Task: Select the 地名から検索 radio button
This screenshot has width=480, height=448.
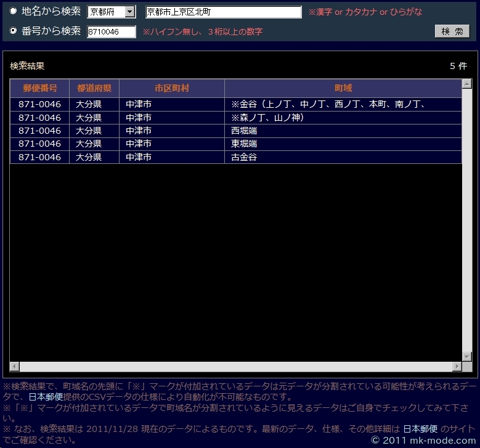Action: [14, 11]
